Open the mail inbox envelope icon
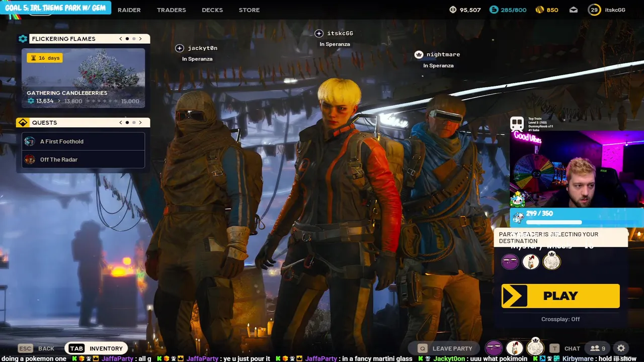 click(573, 10)
